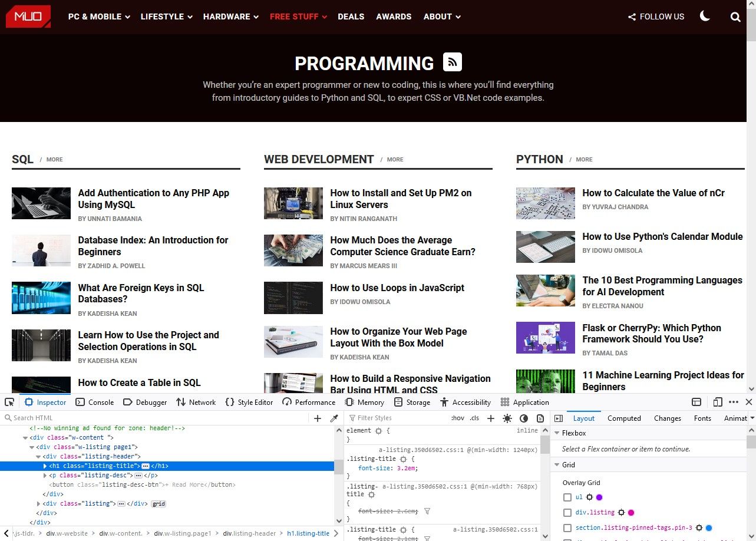The height and width of the screenshot is (541, 756).
Task: Expand the h1 listing-title node
Action: 45,466
